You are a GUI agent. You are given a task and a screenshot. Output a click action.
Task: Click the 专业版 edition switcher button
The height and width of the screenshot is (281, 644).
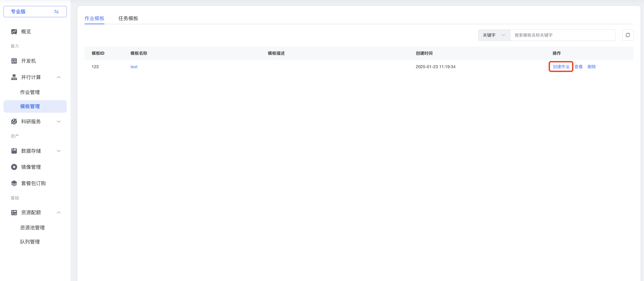(x=35, y=11)
